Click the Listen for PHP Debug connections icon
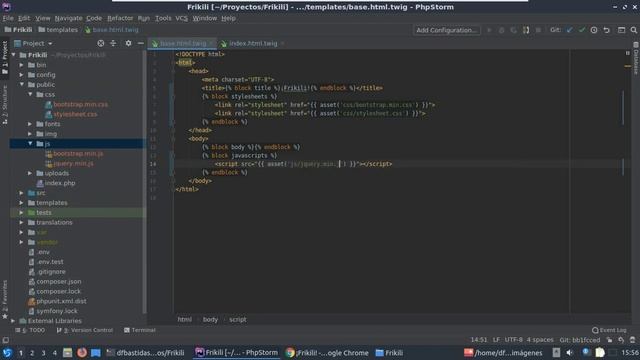Image resolution: width=640 pixels, height=360 pixels. 526,30
